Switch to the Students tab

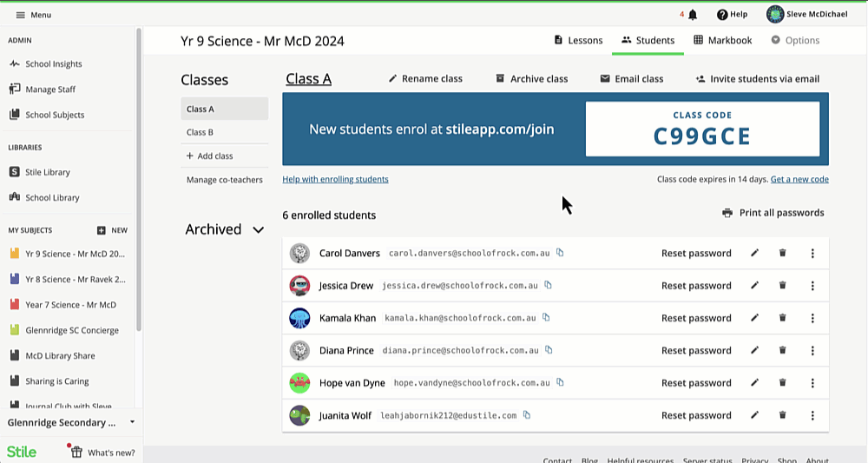click(x=648, y=41)
